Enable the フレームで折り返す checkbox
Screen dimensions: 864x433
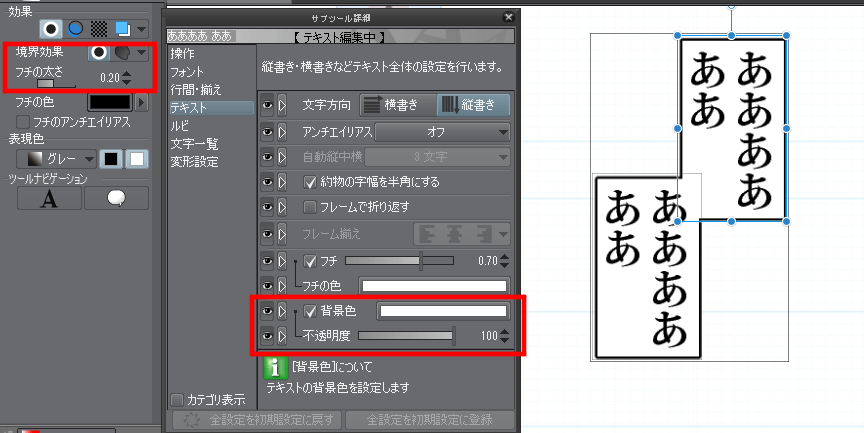(x=310, y=207)
